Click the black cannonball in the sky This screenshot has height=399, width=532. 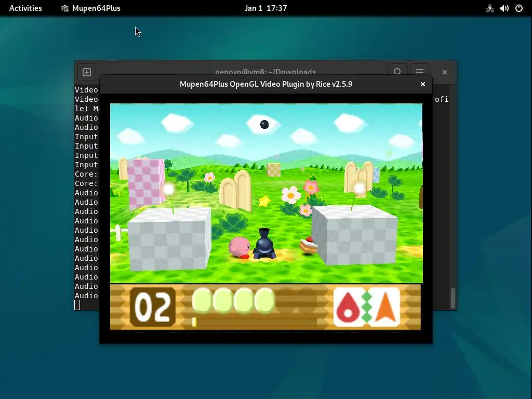[264, 125]
